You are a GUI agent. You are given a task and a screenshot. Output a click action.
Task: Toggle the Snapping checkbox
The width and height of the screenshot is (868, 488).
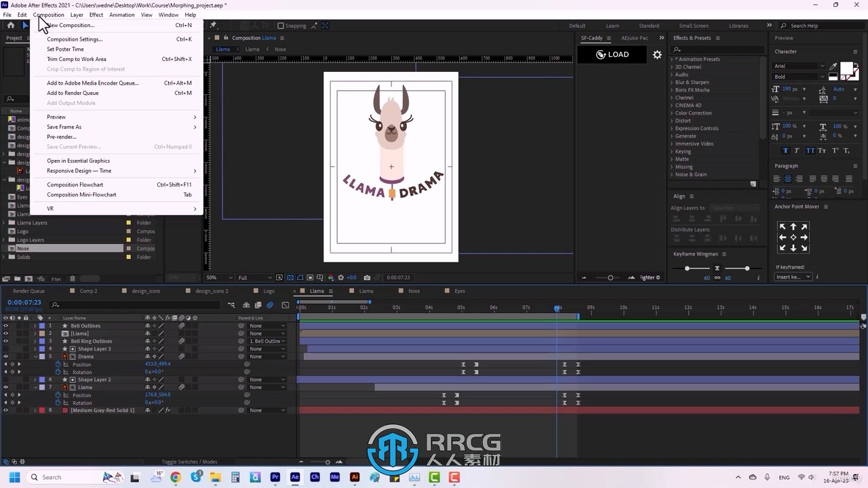pyautogui.click(x=281, y=26)
